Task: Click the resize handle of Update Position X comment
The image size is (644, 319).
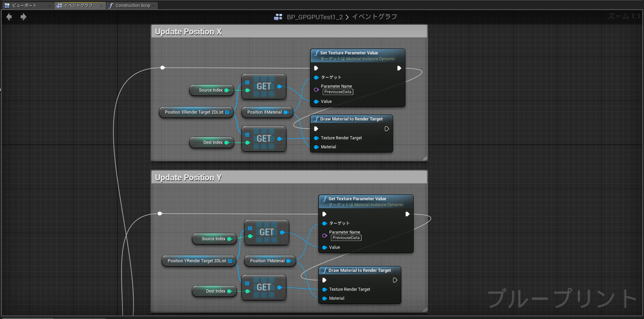Action: point(425,158)
